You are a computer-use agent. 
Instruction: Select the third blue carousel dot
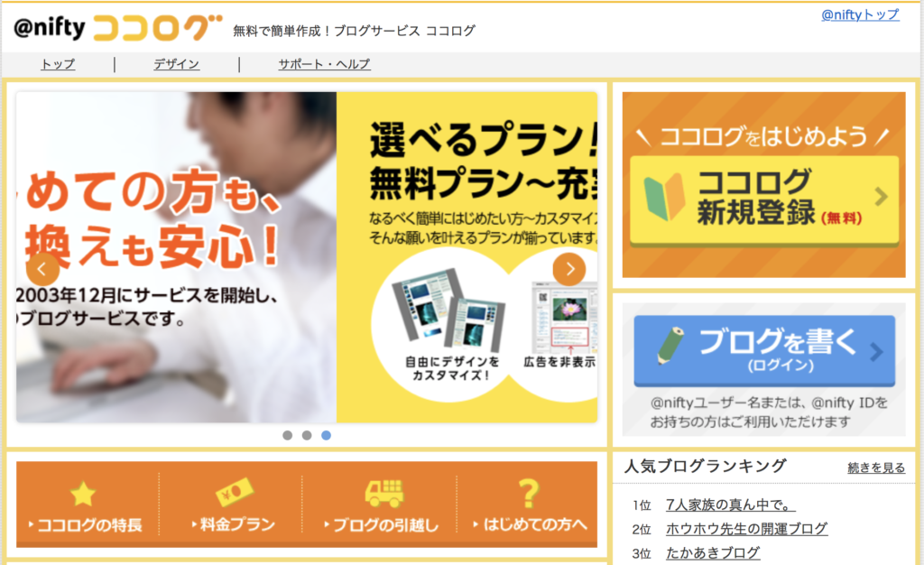[327, 435]
